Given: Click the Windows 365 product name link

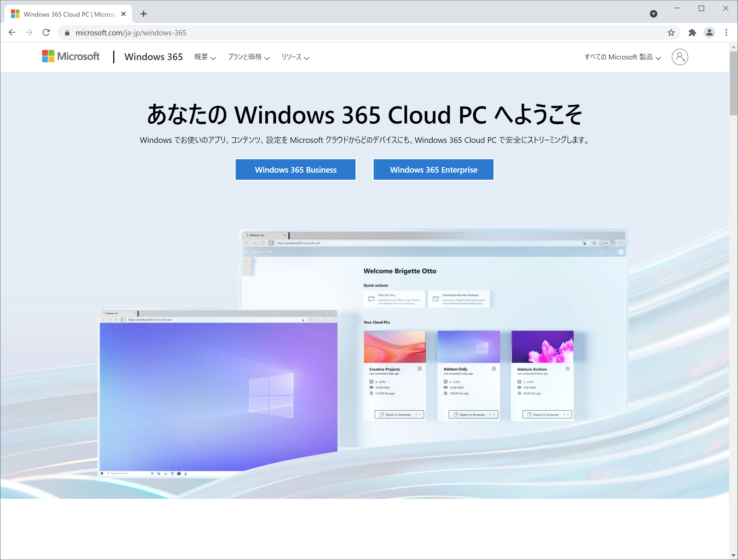Looking at the screenshot, I should point(154,57).
